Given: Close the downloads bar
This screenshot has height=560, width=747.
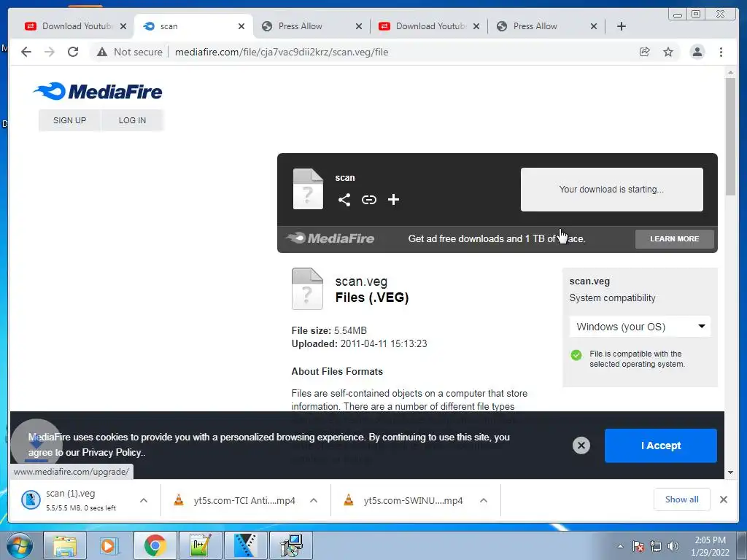Looking at the screenshot, I should [723, 499].
